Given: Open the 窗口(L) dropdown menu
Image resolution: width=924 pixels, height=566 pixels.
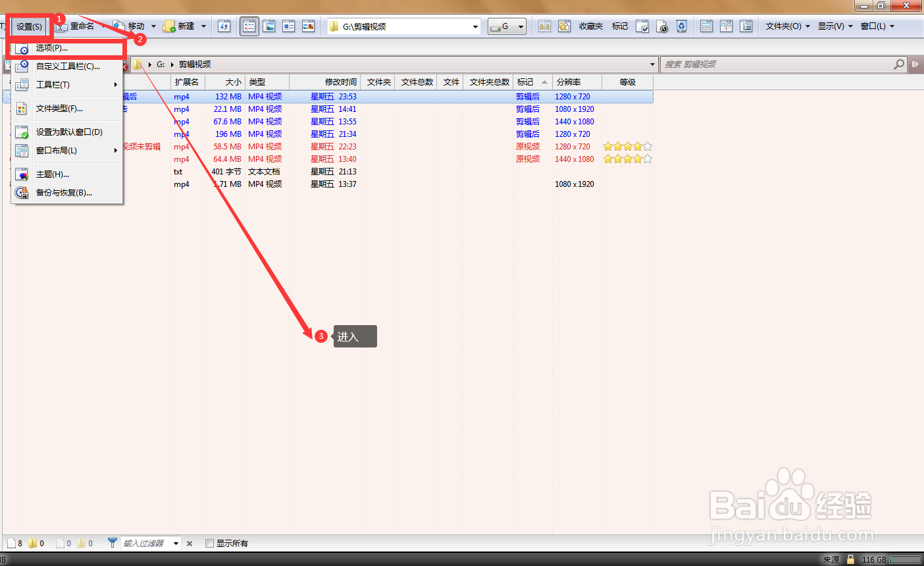Looking at the screenshot, I should pyautogui.click(x=877, y=26).
